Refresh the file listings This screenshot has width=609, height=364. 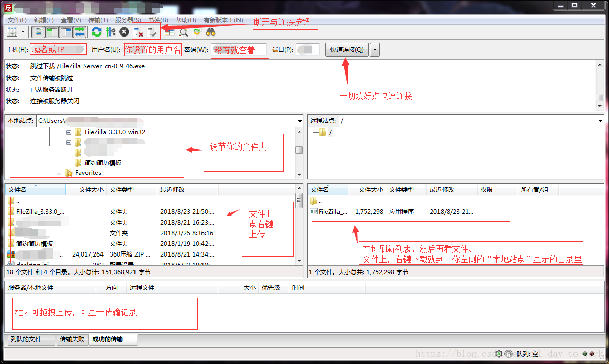tap(96, 31)
